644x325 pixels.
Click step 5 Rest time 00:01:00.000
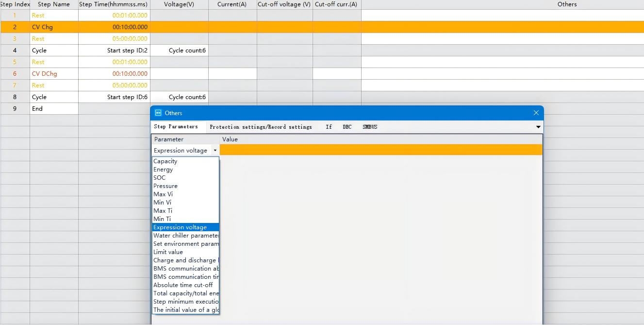114,62
